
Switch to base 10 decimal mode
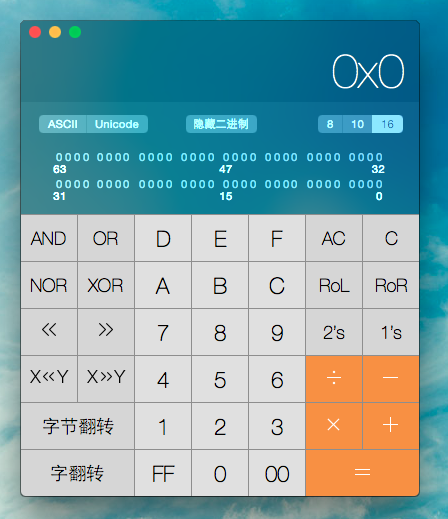pyautogui.click(x=357, y=124)
